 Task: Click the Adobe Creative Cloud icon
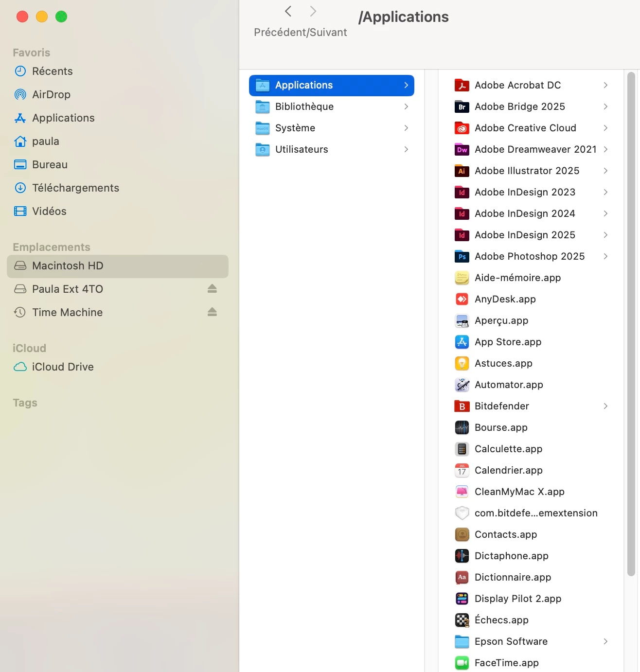coord(462,128)
